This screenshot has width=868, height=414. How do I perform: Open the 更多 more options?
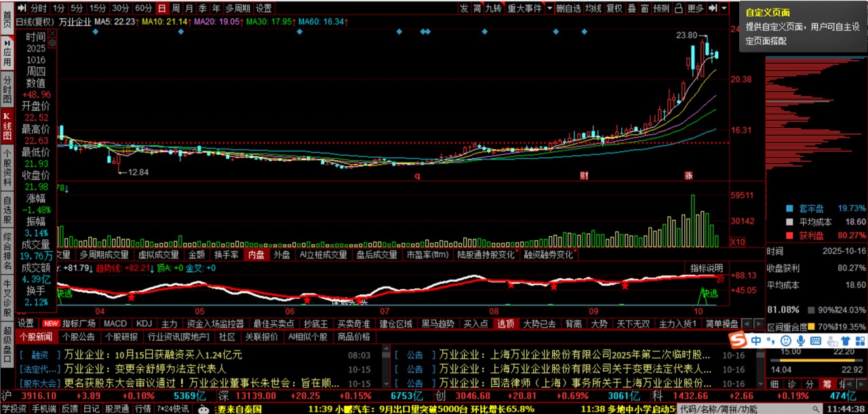[x=695, y=8]
